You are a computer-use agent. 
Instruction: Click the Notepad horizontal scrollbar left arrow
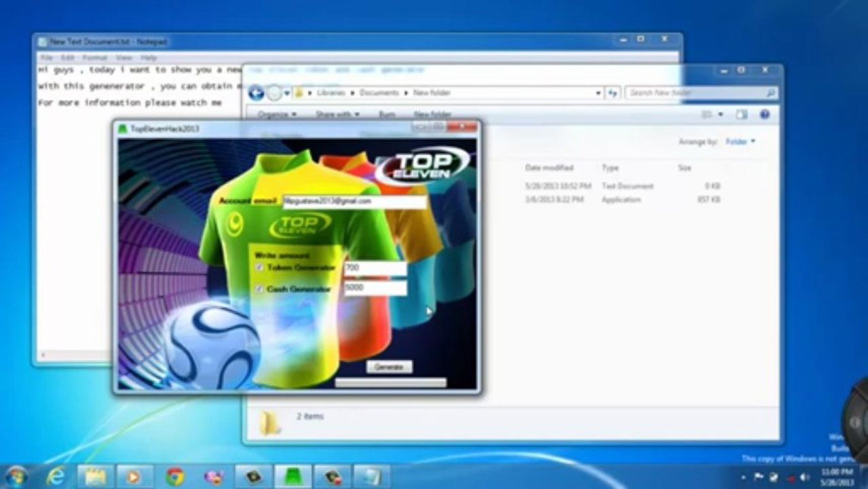click(43, 355)
